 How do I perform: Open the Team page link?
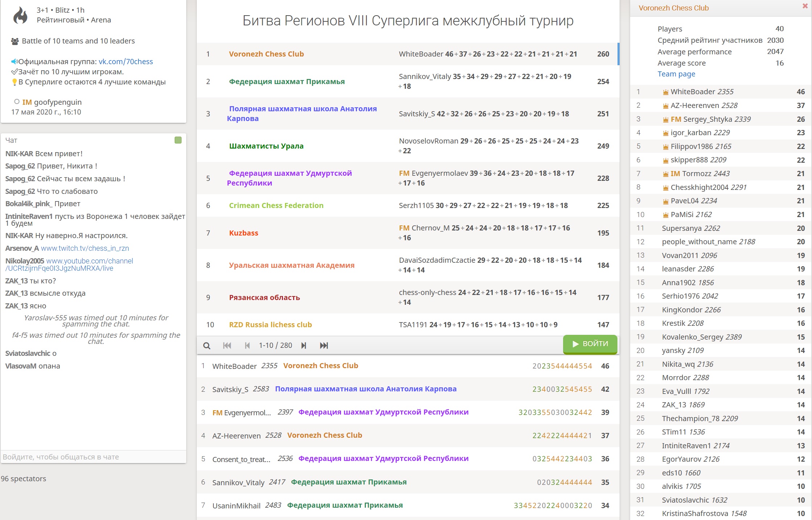676,74
